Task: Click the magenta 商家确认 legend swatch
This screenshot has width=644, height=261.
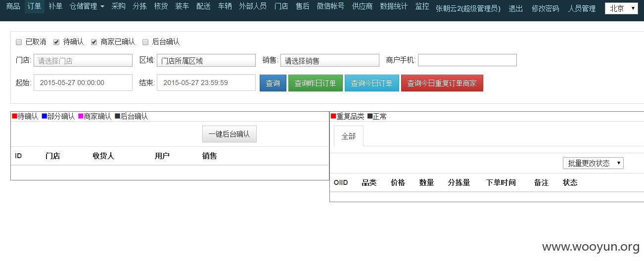Action: [81, 116]
